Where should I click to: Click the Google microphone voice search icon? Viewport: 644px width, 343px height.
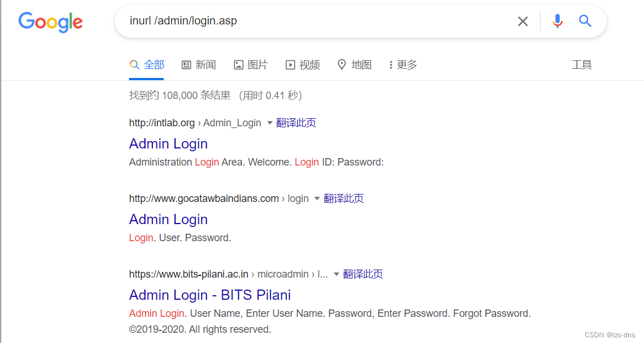click(558, 21)
